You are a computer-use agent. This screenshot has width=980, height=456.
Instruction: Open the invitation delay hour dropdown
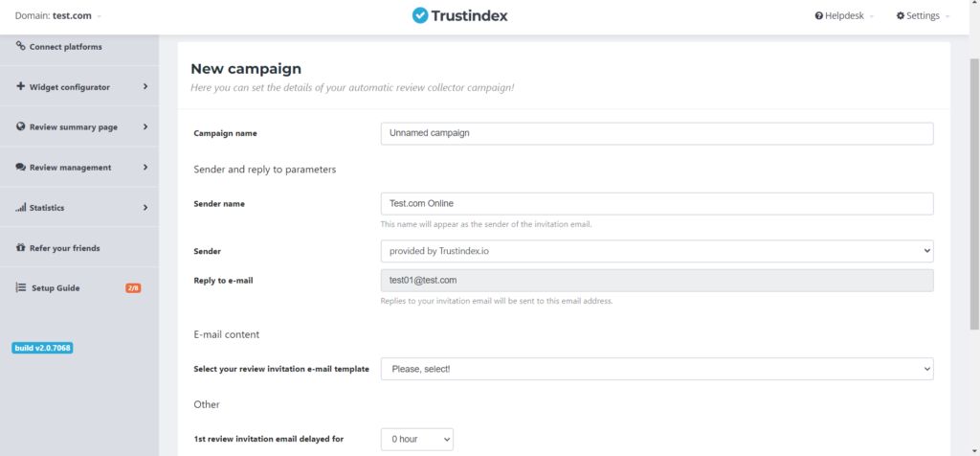coord(416,439)
